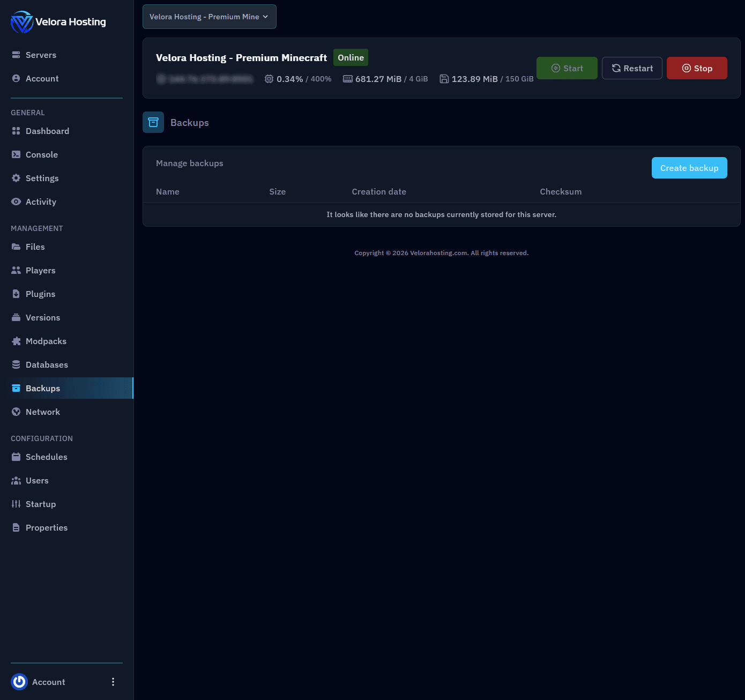The height and width of the screenshot is (700, 745).
Task: Open the Schedules menu item
Action: 46,457
